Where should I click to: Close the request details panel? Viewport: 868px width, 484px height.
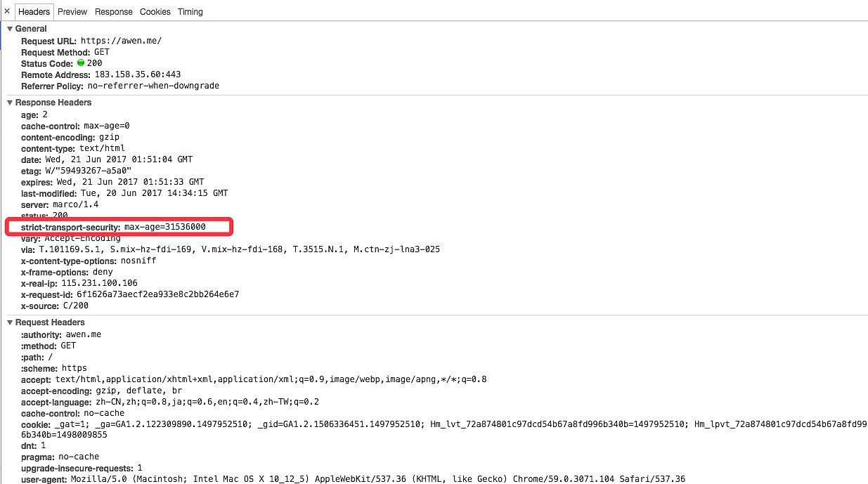[7, 11]
